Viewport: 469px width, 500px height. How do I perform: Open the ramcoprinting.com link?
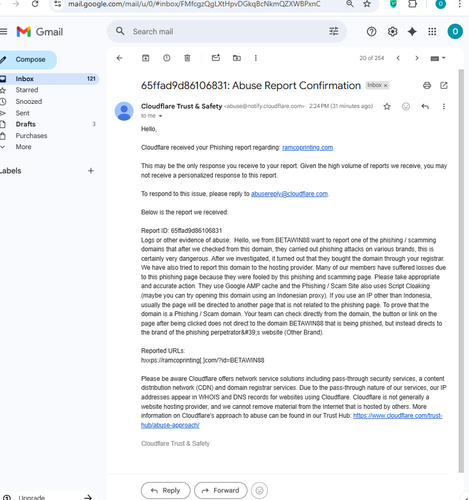click(x=307, y=147)
